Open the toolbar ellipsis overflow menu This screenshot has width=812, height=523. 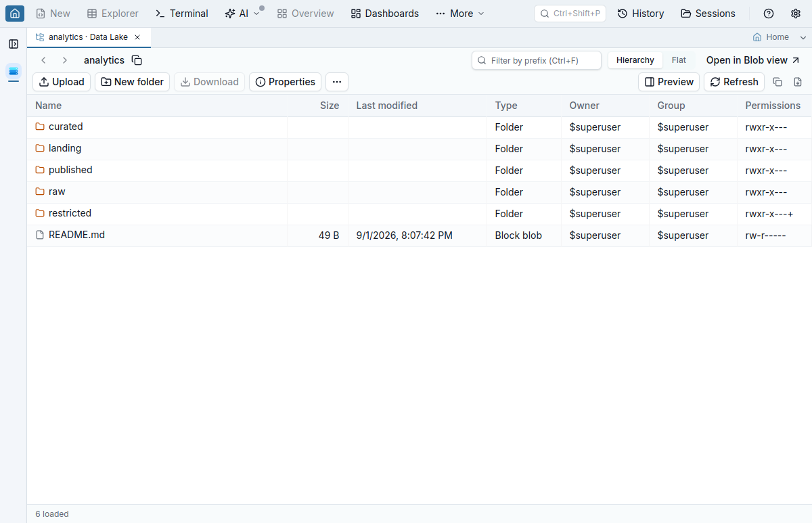click(337, 82)
